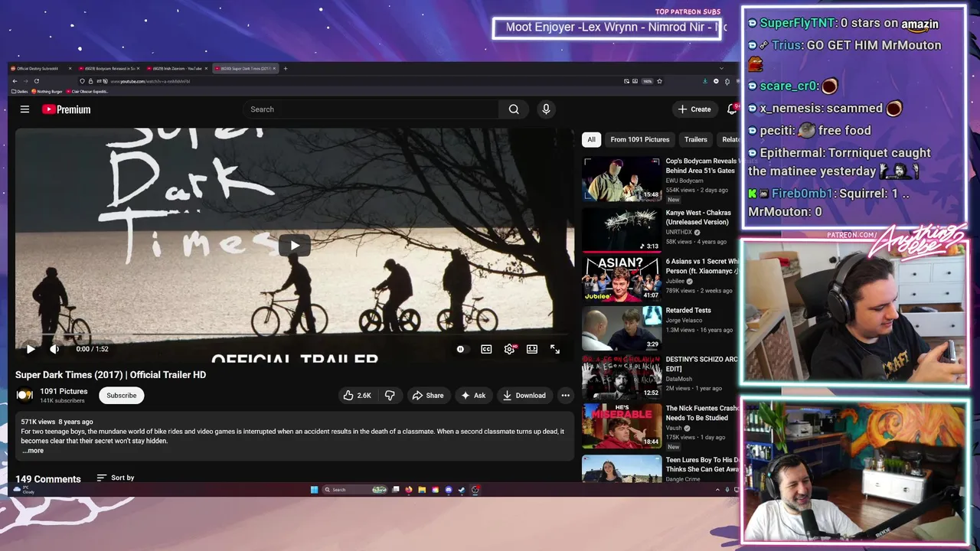The width and height of the screenshot is (980, 551).
Task: Open Firefox from the taskbar
Action: [x=409, y=490]
